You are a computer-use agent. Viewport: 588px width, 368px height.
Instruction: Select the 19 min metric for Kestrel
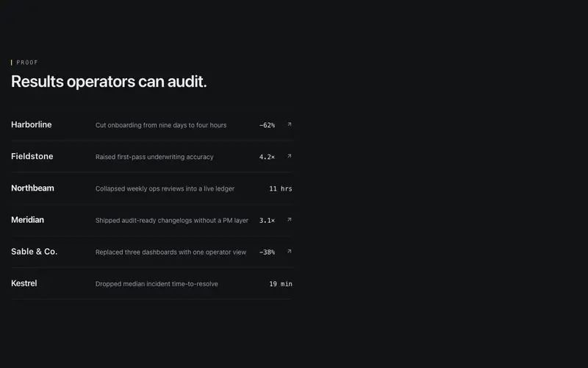pyautogui.click(x=281, y=284)
